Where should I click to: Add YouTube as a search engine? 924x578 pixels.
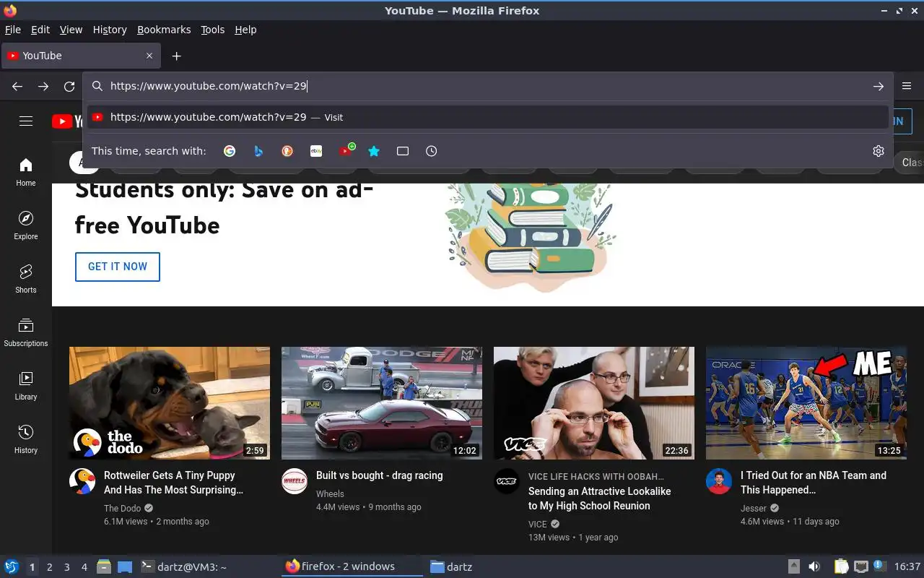(x=346, y=150)
